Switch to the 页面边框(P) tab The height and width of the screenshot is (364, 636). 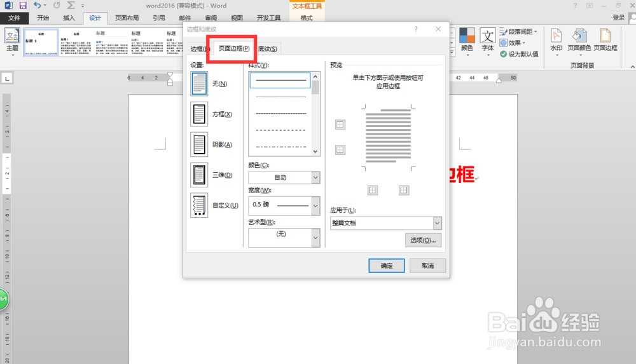pyautogui.click(x=234, y=48)
